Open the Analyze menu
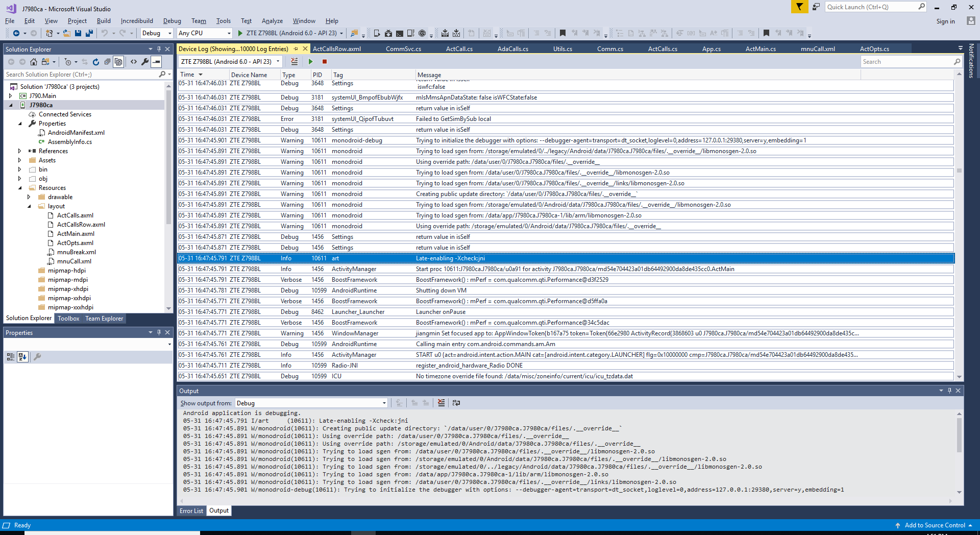The width and height of the screenshot is (980, 535). point(272,21)
